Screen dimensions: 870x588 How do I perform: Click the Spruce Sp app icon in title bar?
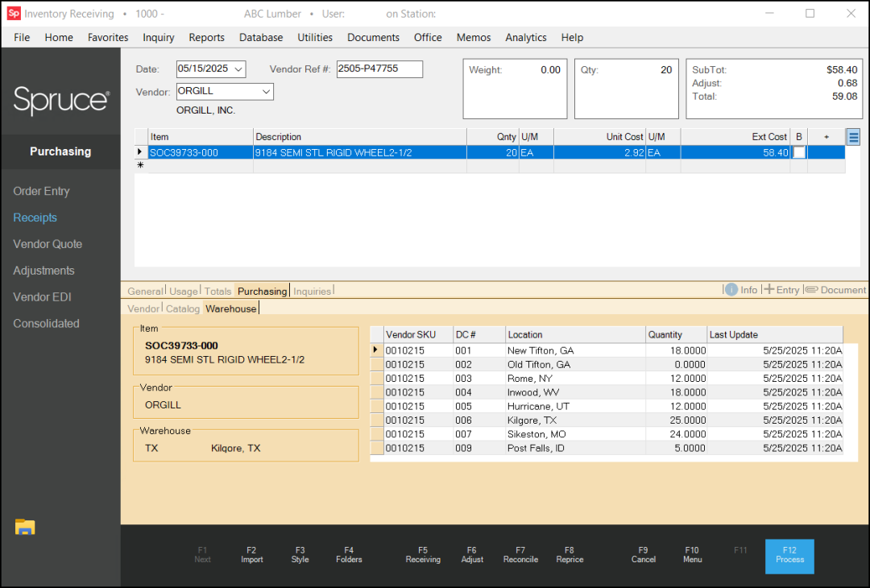pyautogui.click(x=14, y=14)
